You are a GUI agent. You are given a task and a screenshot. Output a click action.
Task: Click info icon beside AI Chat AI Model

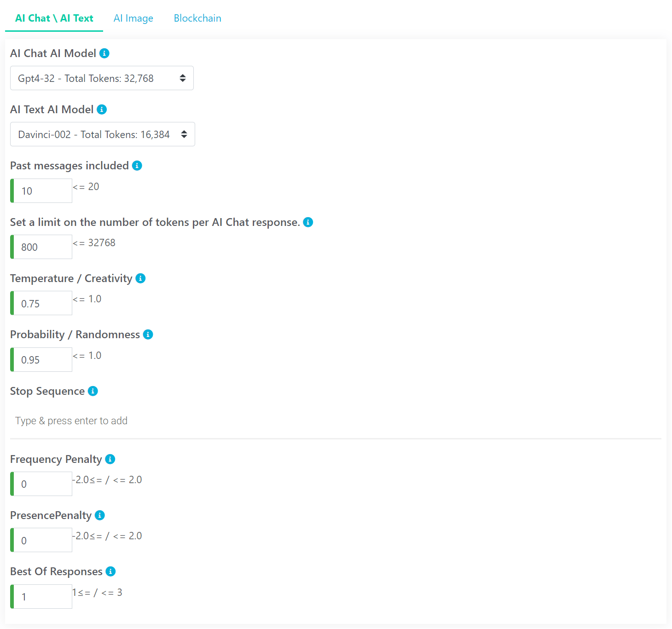tap(104, 53)
